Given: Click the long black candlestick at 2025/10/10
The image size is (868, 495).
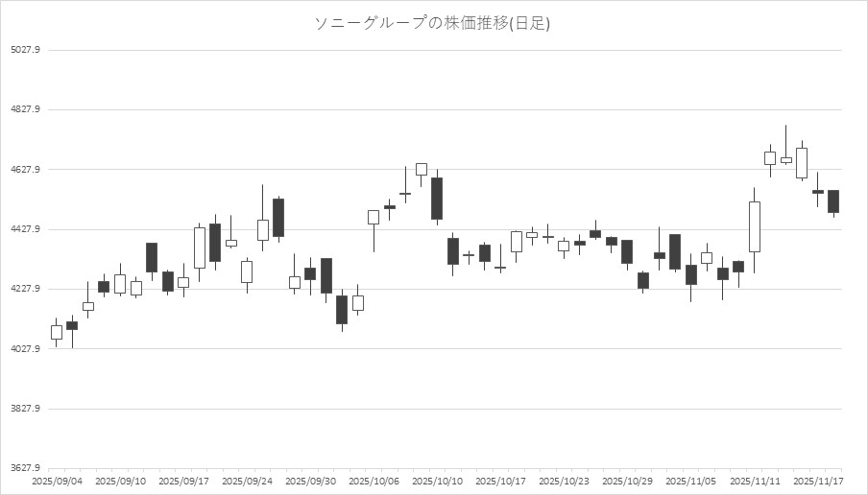Looking at the screenshot, I should pos(437,199).
